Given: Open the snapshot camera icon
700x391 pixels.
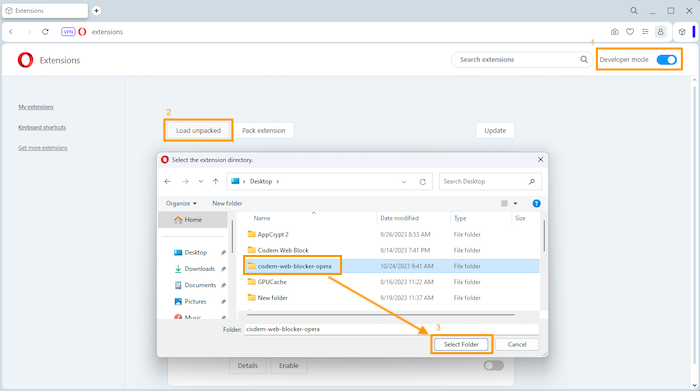Looking at the screenshot, I should pyautogui.click(x=615, y=32).
